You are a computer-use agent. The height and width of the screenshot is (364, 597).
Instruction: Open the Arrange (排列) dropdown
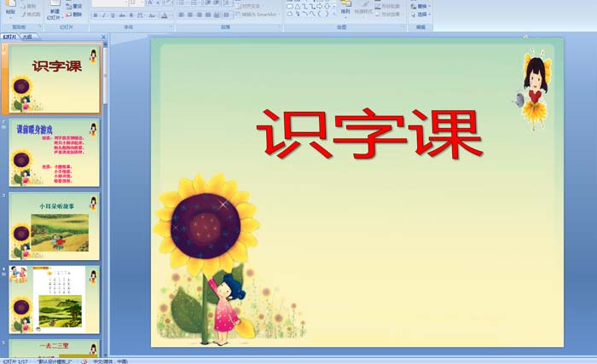345,9
